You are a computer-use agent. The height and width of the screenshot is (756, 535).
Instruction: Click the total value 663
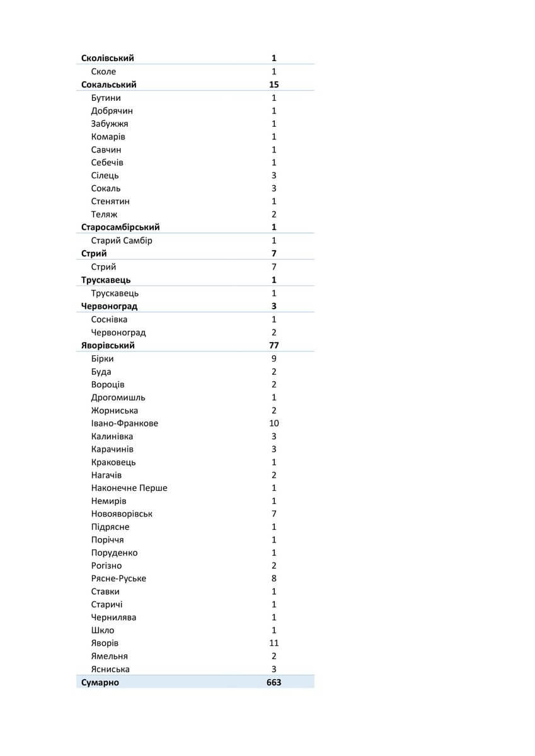[274, 682]
